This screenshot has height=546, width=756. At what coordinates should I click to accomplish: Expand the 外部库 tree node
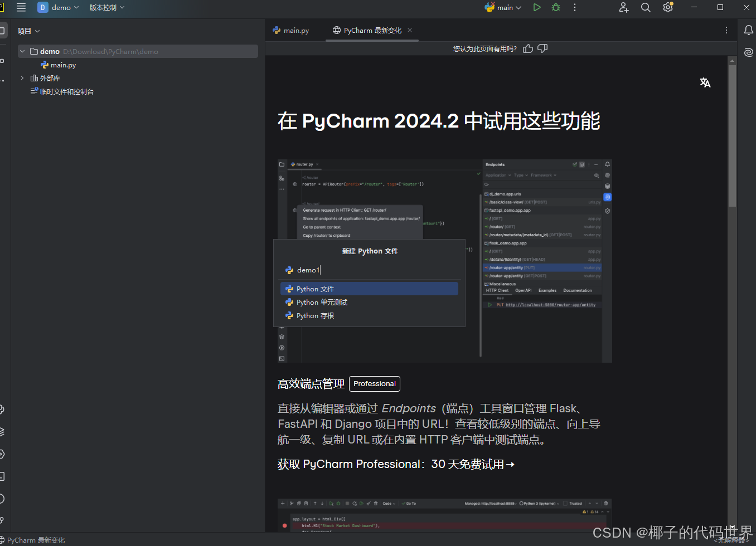click(22, 78)
